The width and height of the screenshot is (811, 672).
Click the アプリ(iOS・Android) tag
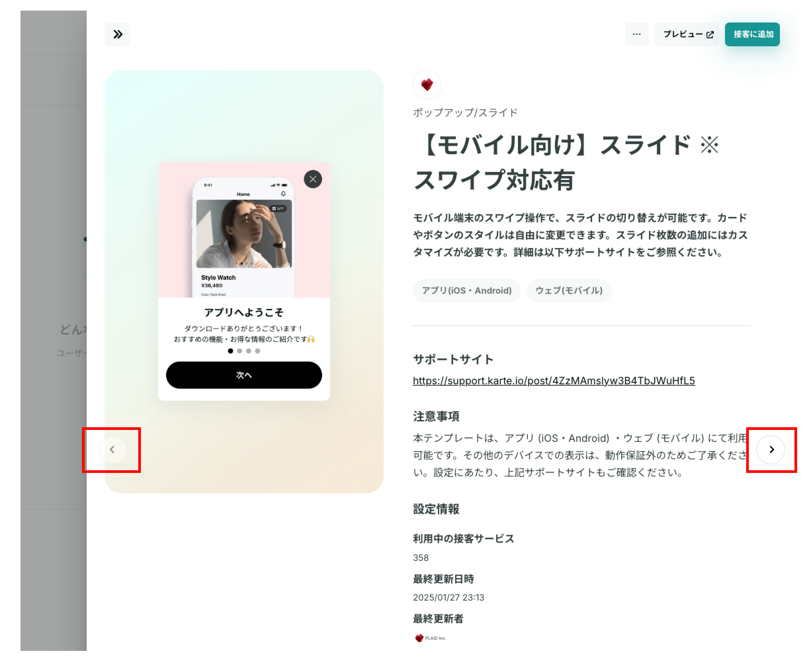pyautogui.click(x=466, y=290)
